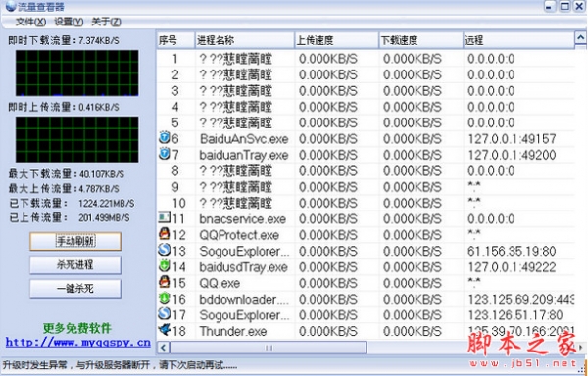Maximize the 流量查看器 window
Viewport: 588px width, 376px height.
564,7
